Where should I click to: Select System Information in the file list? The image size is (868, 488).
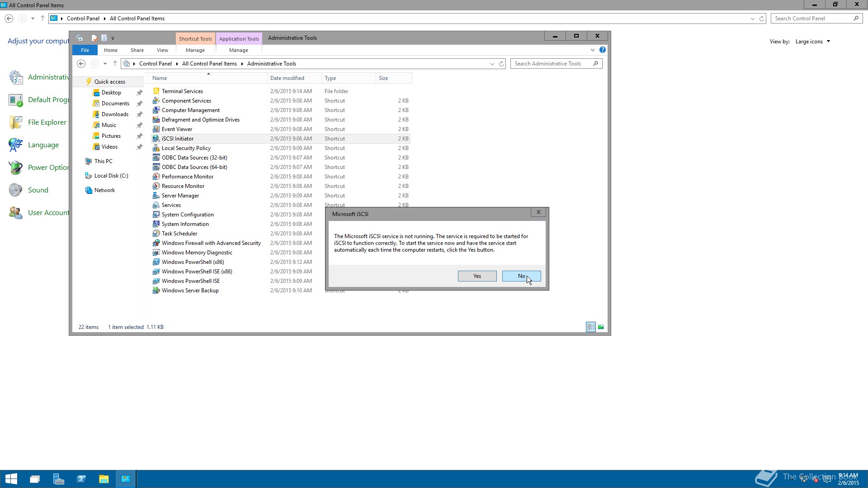(185, 224)
